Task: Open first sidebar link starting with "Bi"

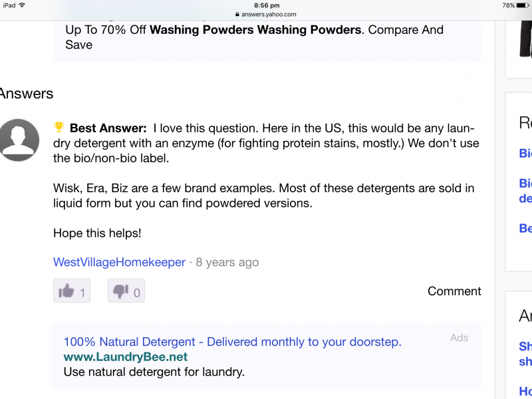Action: tap(525, 153)
